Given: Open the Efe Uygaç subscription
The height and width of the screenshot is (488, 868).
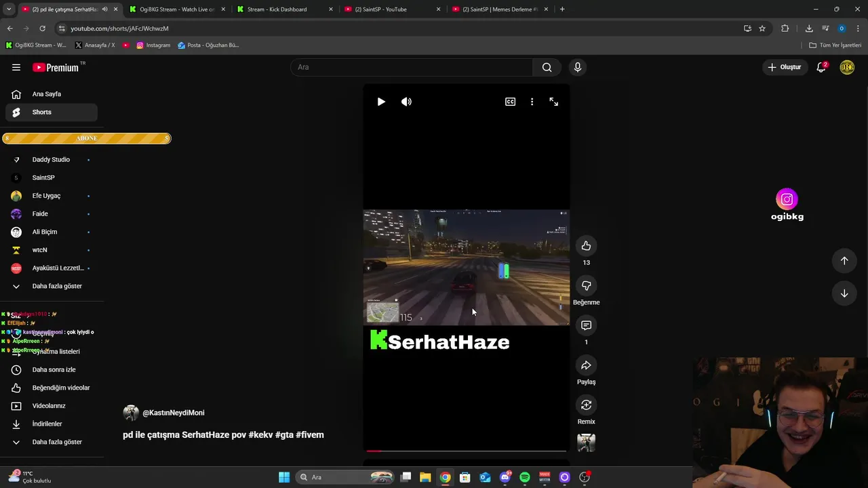Looking at the screenshot, I should tap(52, 196).
